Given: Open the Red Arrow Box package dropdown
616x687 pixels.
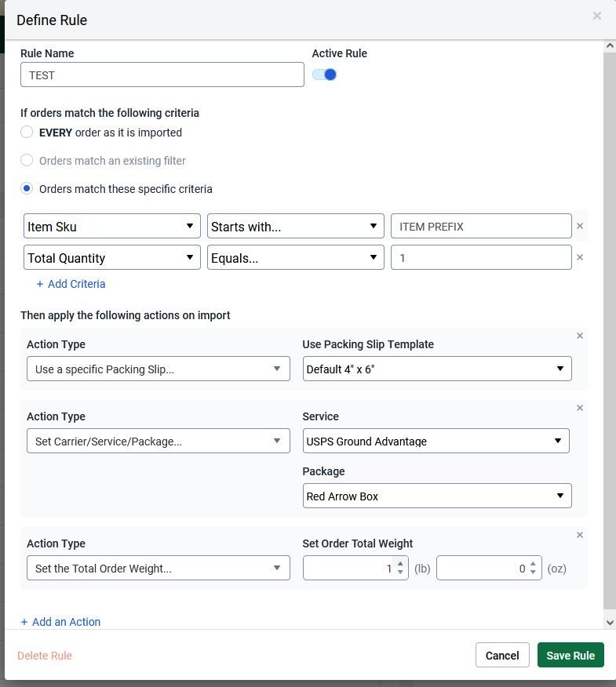Looking at the screenshot, I should pos(436,496).
